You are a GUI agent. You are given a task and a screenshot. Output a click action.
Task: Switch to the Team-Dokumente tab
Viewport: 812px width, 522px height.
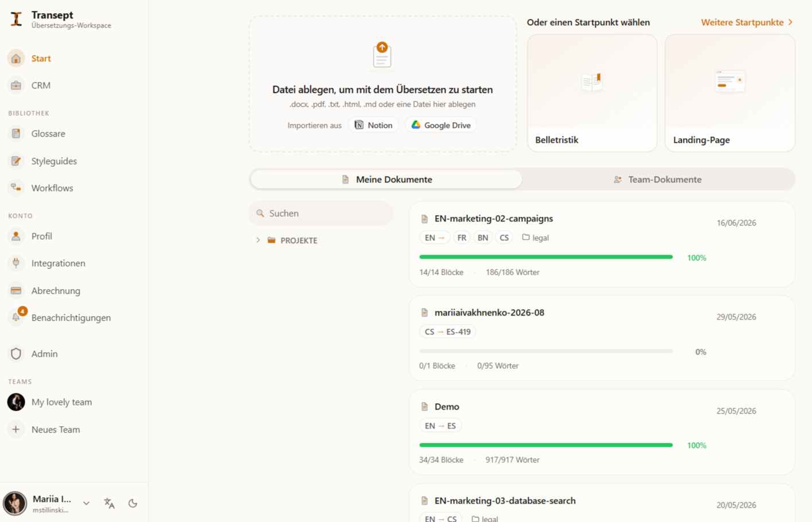[658, 180]
